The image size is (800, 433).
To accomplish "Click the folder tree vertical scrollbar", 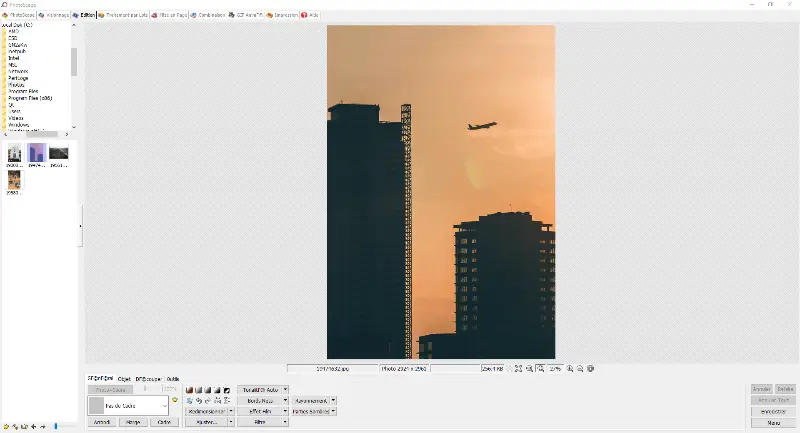I will 74,61.
